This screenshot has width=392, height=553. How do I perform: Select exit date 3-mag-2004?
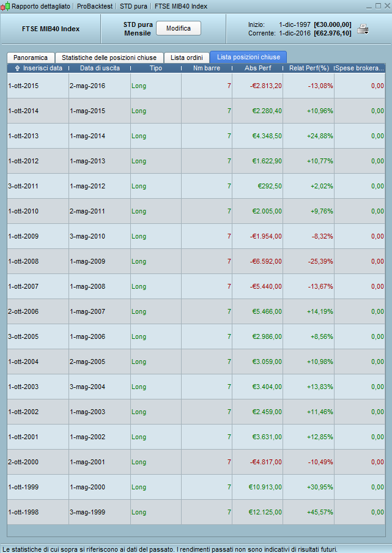tap(87, 386)
